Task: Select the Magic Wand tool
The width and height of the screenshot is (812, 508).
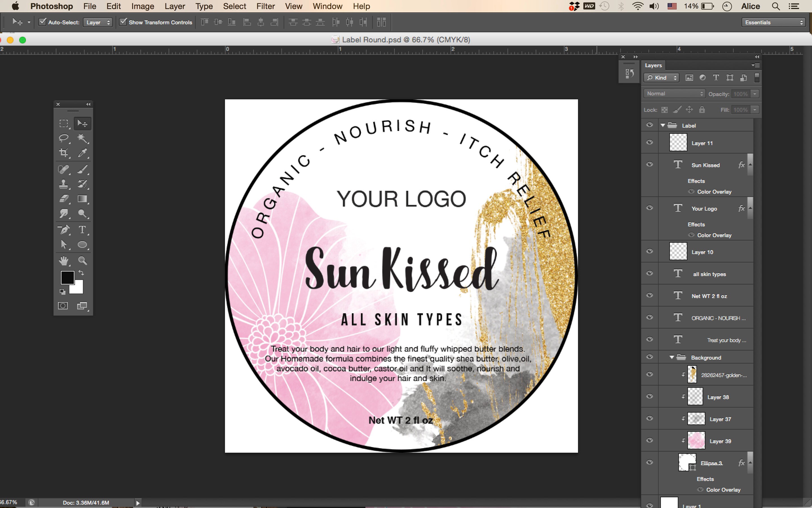Action: (x=82, y=138)
